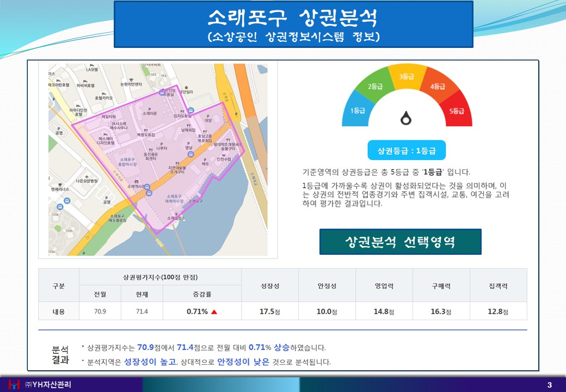Click the 구매력 column header

[x=441, y=285]
